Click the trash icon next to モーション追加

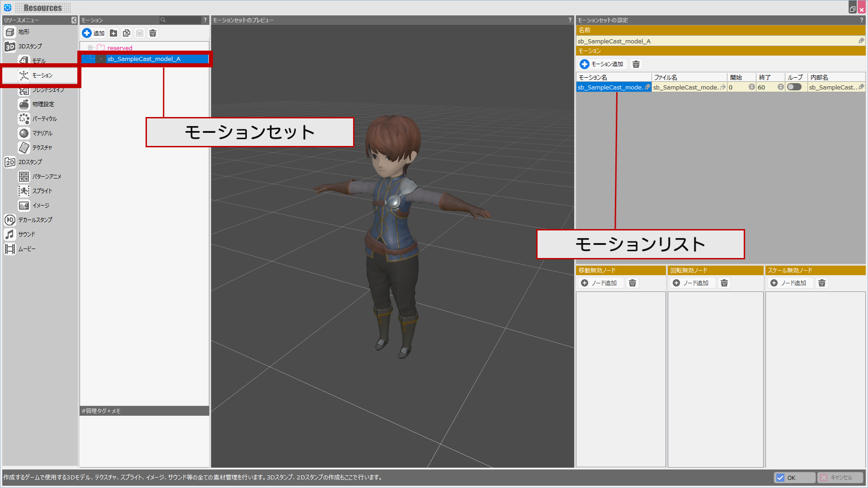(636, 64)
